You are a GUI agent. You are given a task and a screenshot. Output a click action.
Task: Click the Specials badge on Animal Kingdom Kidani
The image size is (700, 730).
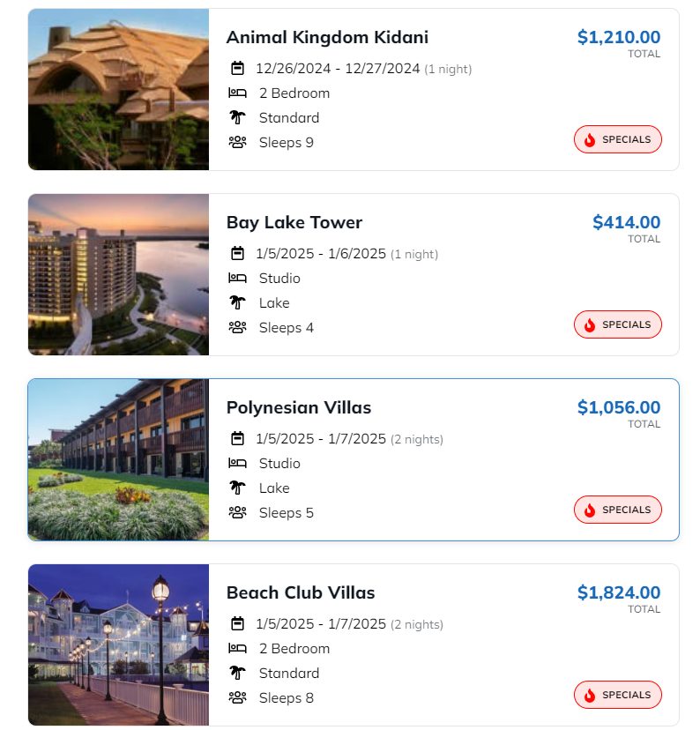pos(617,139)
